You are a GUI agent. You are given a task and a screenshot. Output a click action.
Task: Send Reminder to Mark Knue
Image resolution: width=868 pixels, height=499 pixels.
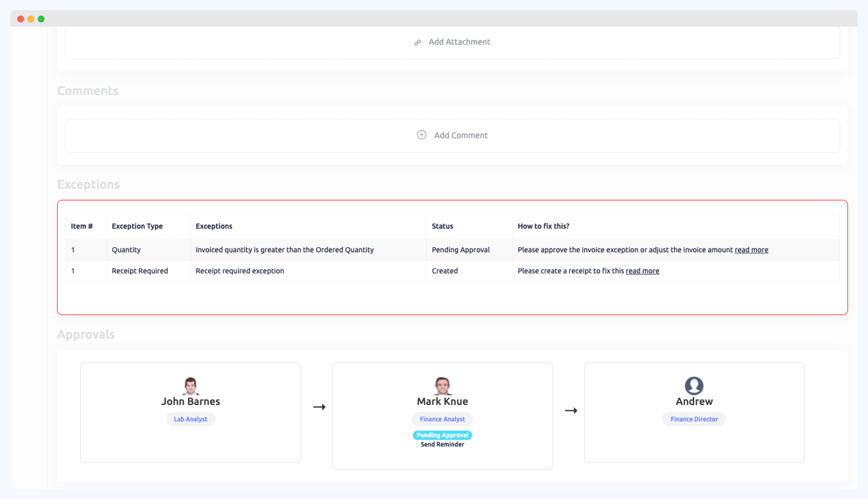pos(442,444)
